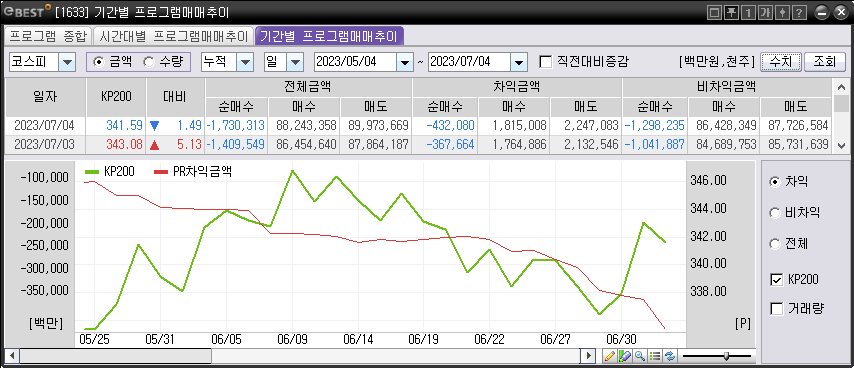Select the 2023/07/04 date cell
Image resolution: width=854 pixels, height=368 pixels.
pos(44,126)
